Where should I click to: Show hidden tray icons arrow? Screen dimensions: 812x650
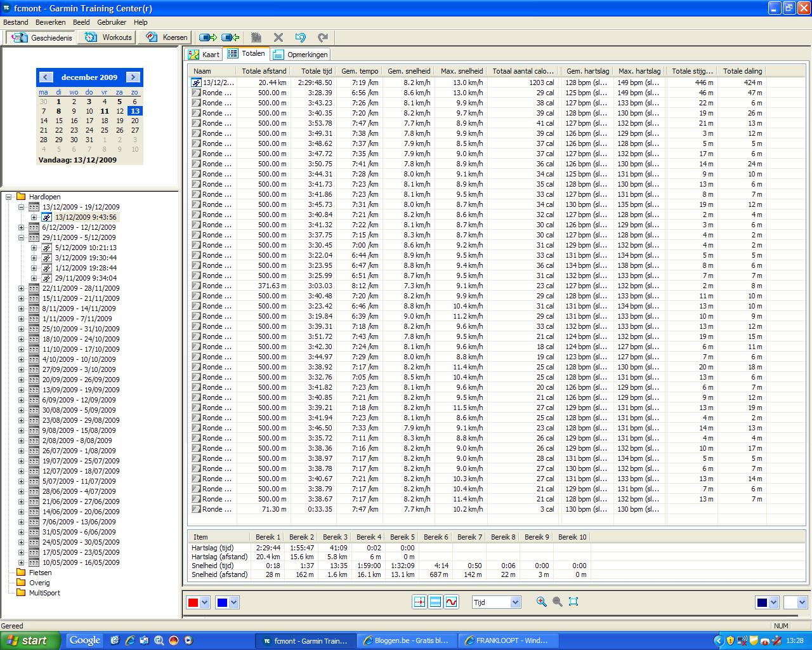point(719,640)
